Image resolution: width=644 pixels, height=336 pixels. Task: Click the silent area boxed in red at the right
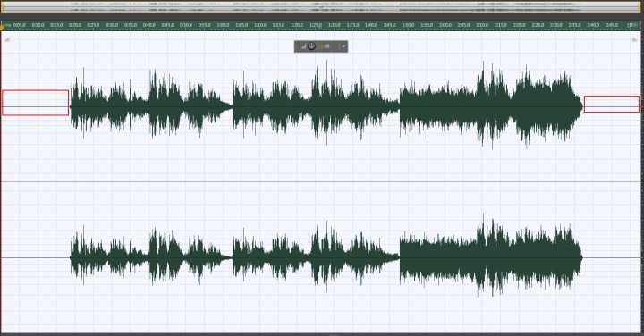(x=612, y=104)
